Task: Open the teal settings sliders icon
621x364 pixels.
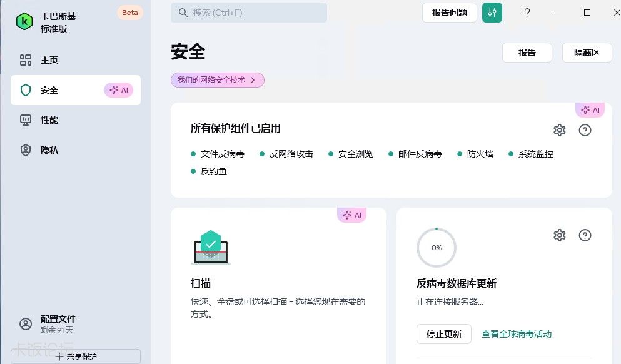Action: click(492, 13)
